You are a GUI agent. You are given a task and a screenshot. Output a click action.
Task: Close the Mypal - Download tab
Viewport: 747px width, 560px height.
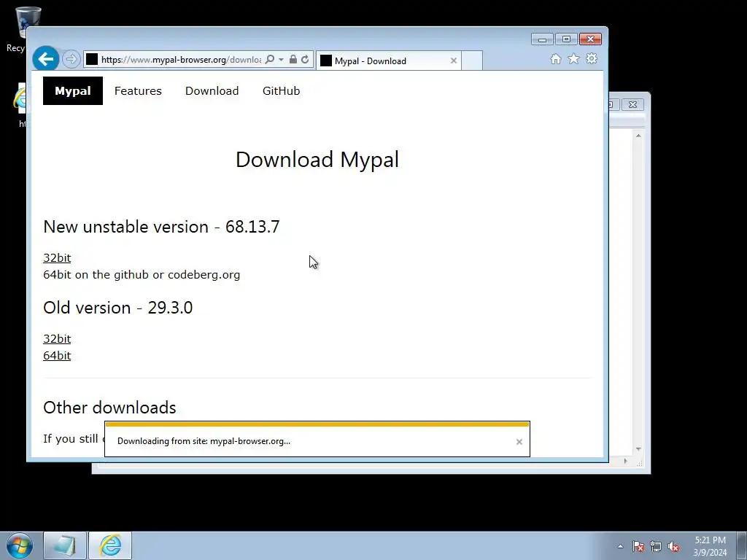pyautogui.click(x=454, y=61)
